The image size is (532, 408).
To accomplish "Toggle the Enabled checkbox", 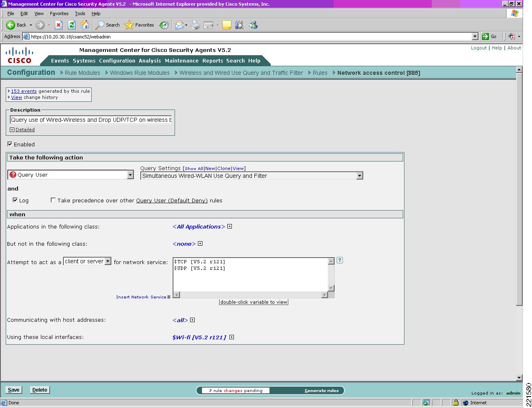I will [10, 144].
